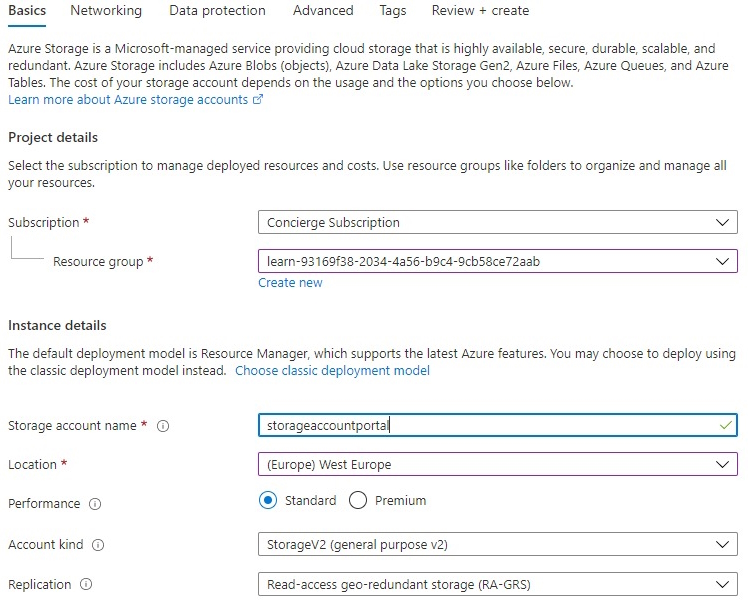Select the Premium performance option
The height and width of the screenshot is (607, 748).
coord(358,500)
